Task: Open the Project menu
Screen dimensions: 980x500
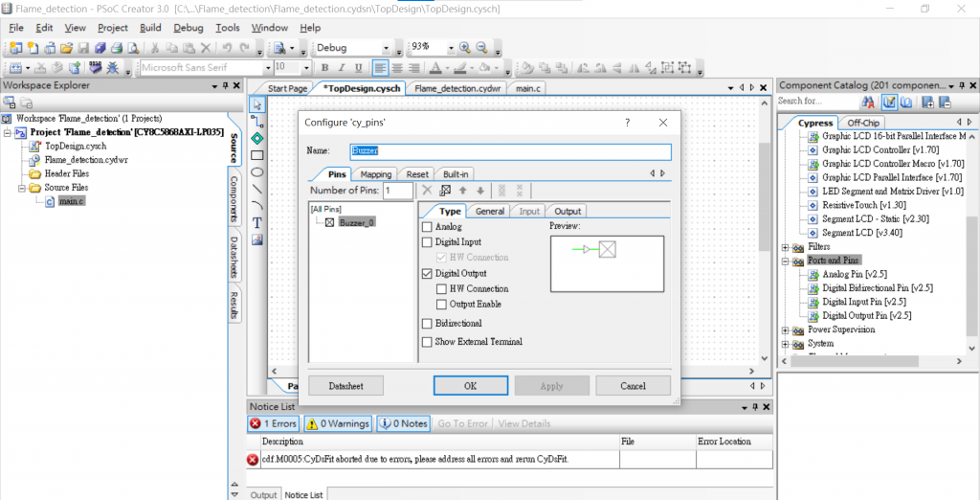Action: tap(113, 28)
